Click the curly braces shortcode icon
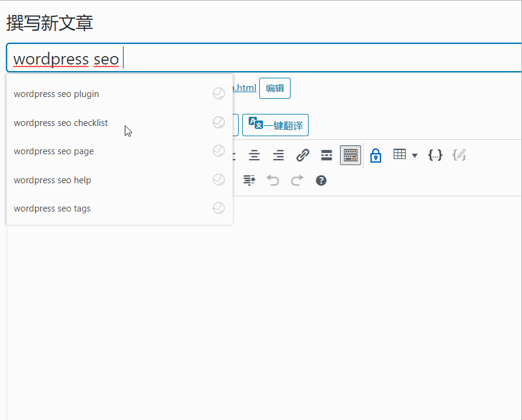The image size is (522, 420). tap(435, 155)
